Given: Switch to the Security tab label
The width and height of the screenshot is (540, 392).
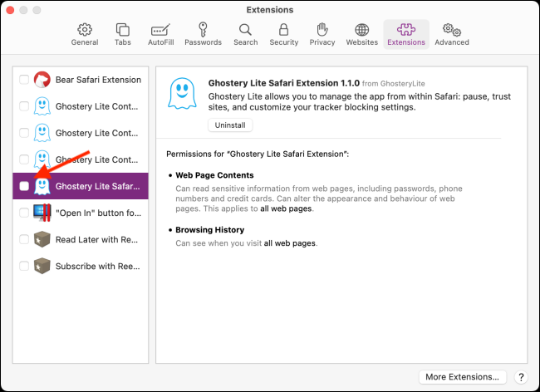Looking at the screenshot, I should click(283, 42).
